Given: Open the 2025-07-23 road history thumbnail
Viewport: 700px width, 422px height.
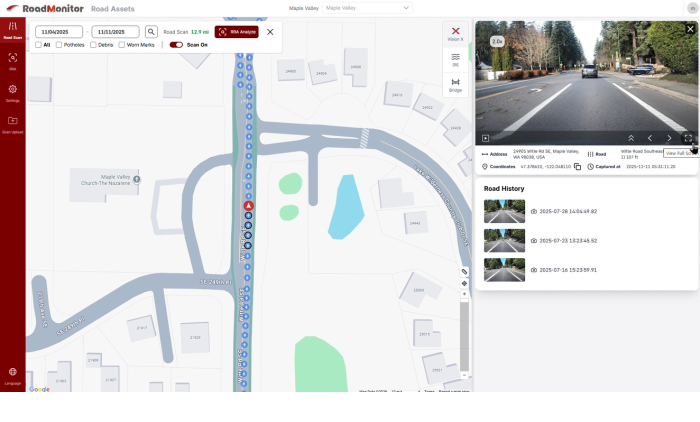Looking at the screenshot, I should tap(504, 241).
